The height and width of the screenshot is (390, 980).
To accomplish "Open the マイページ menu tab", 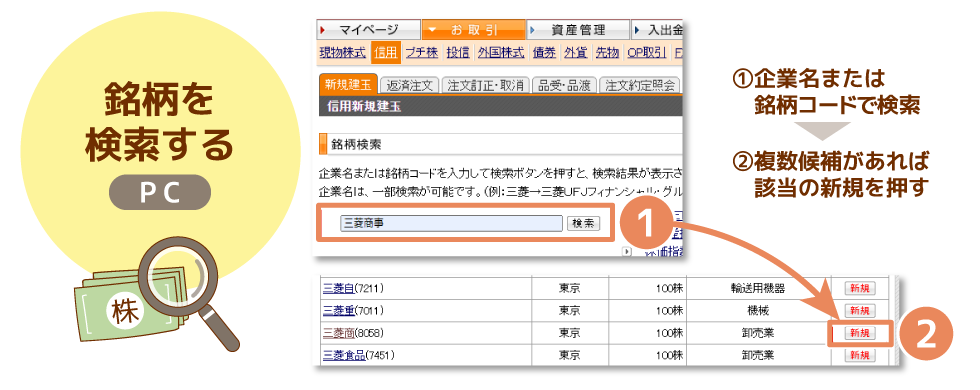I will click(x=369, y=29).
